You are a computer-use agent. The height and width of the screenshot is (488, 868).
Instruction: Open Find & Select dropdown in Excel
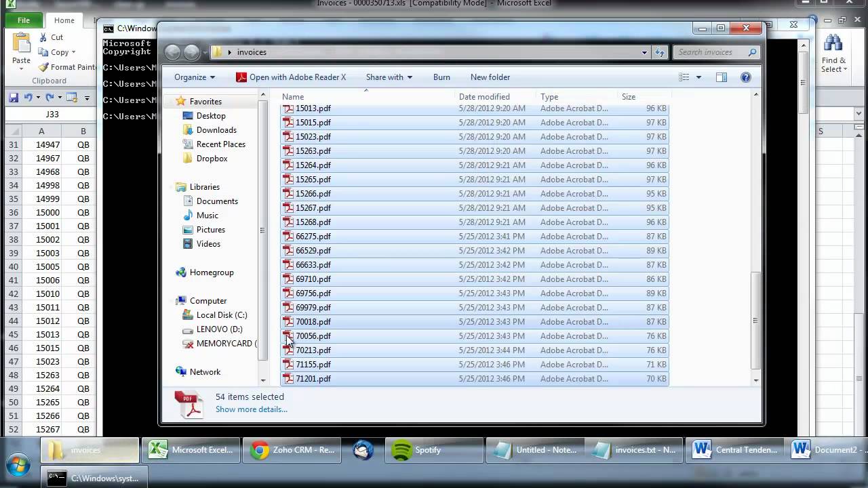(x=833, y=55)
